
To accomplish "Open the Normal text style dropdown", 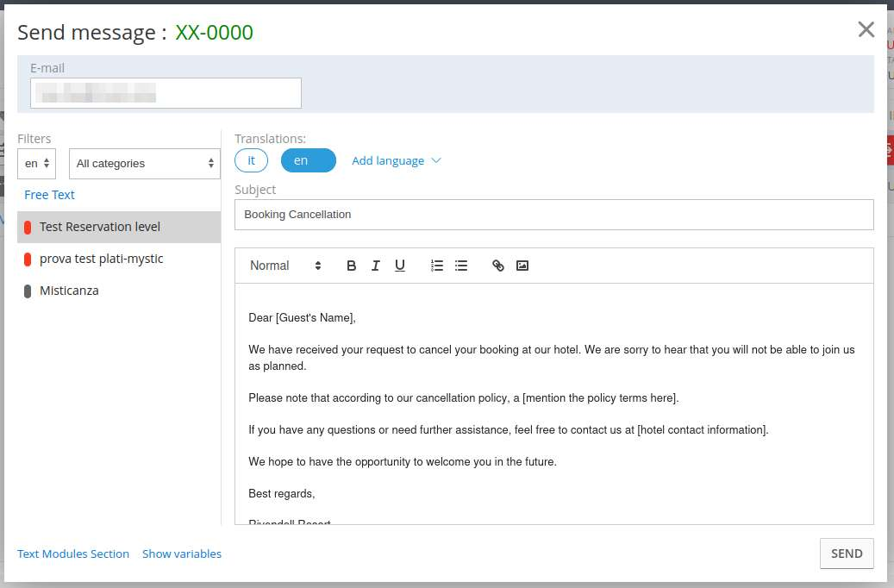I will pyautogui.click(x=285, y=266).
